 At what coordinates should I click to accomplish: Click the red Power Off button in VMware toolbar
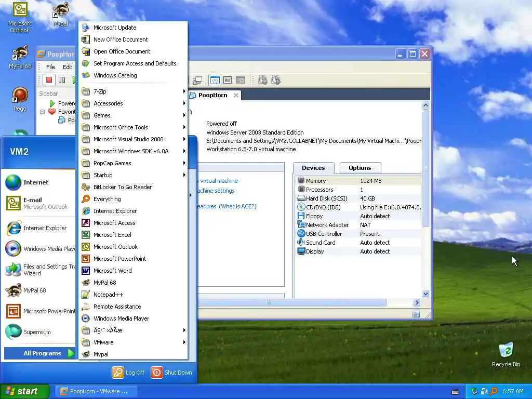[49, 80]
